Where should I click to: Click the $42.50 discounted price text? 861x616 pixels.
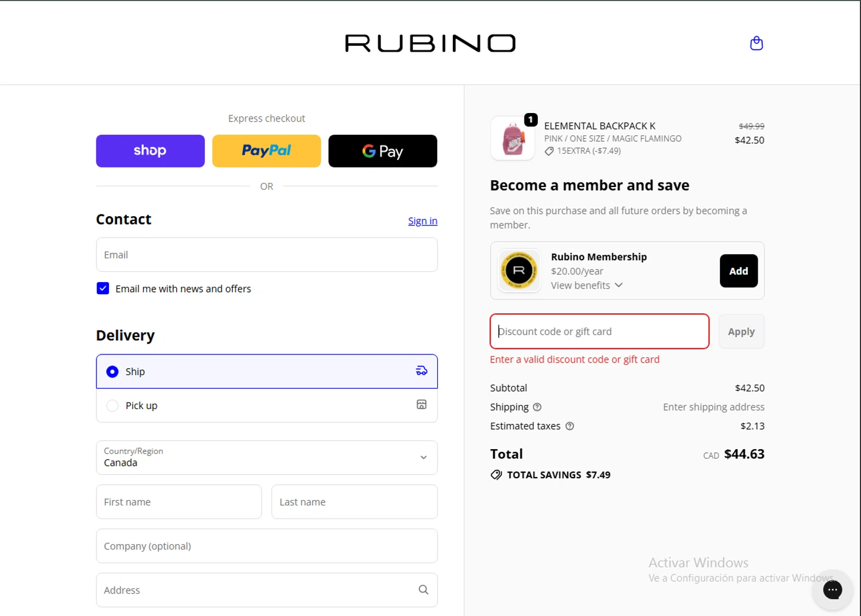[x=750, y=140]
